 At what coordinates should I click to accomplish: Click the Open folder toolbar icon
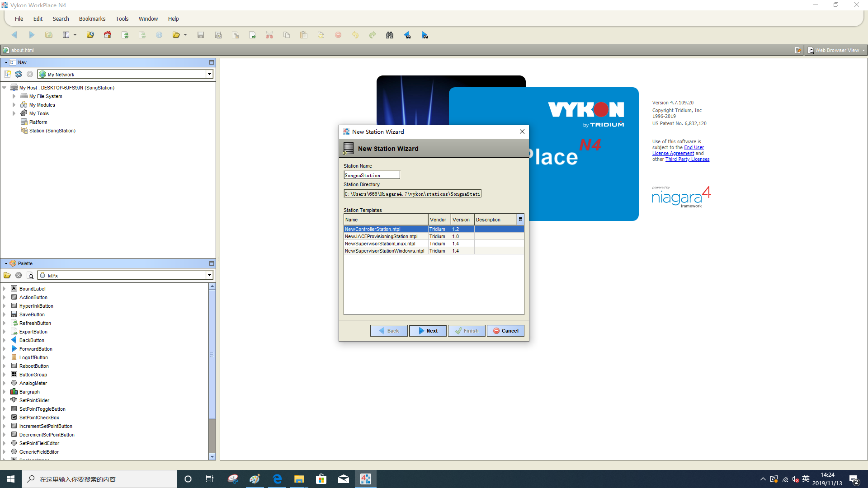(x=176, y=35)
